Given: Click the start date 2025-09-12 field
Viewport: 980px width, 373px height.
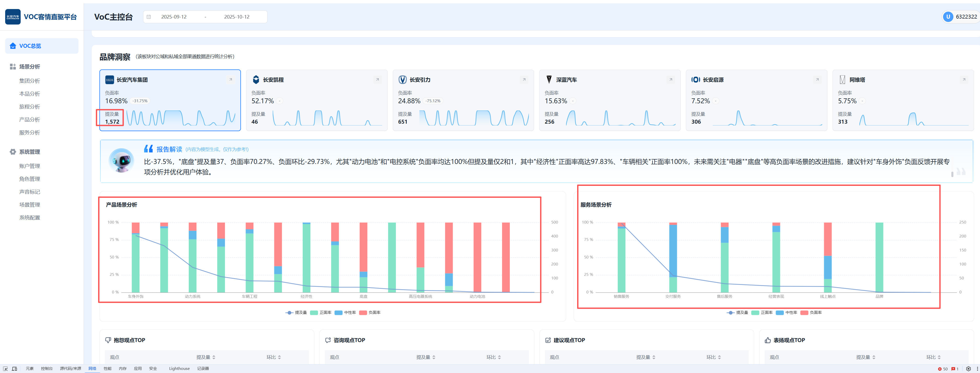Looking at the screenshot, I should 174,17.
